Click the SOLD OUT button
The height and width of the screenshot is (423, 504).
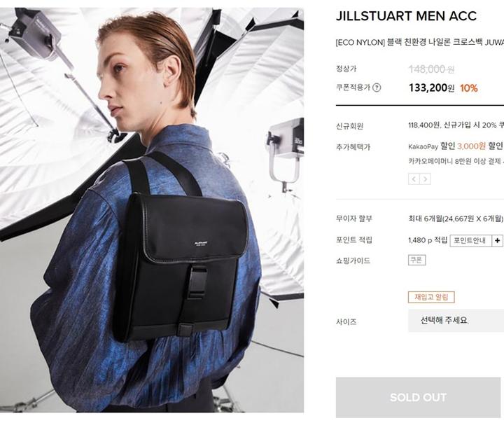418,398
